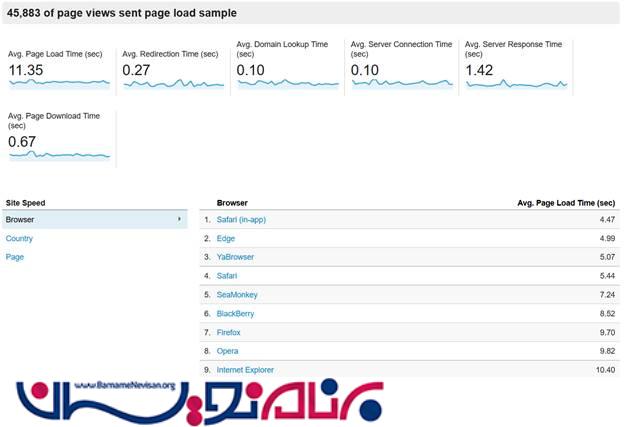Click the Avg. Domain Lookup Time sparkline

(288, 83)
